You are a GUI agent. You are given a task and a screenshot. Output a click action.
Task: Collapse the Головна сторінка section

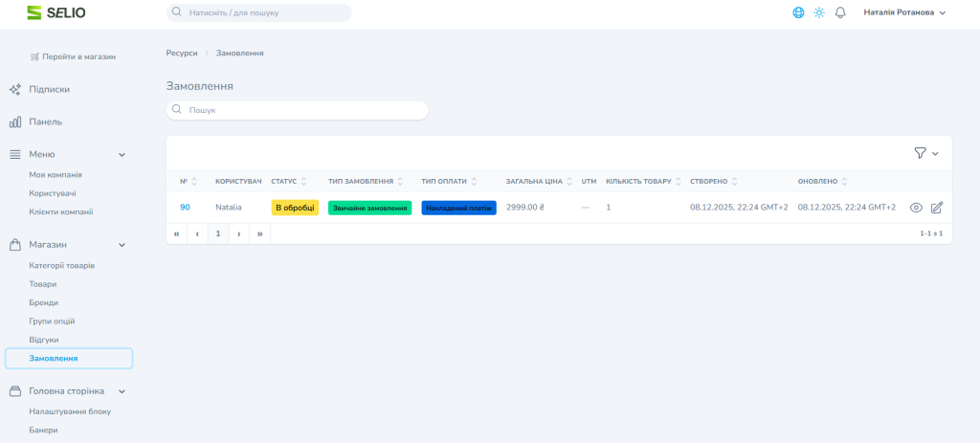coord(122,390)
